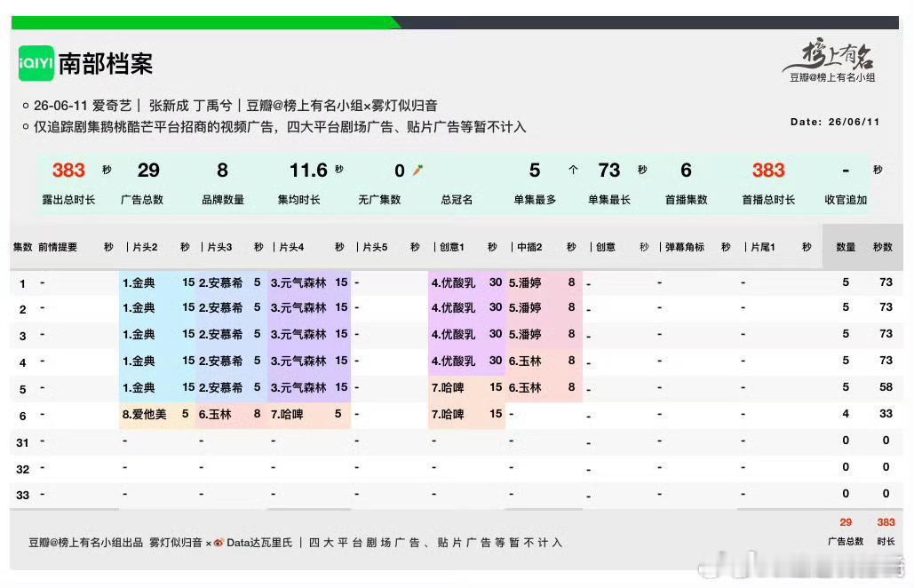Click the iQIYI green logo icon

(x=36, y=63)
